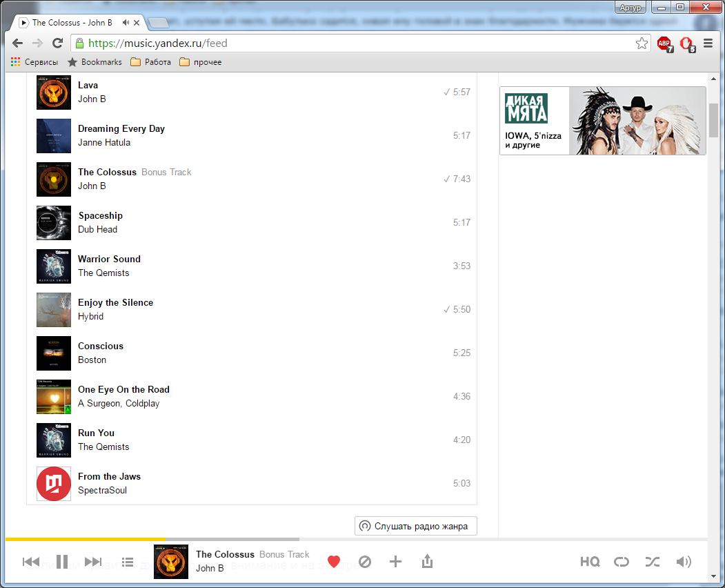This screenshot has width=725, height=588.
Task: Click The Colossus cover in track list
Action: coord(54,179)
